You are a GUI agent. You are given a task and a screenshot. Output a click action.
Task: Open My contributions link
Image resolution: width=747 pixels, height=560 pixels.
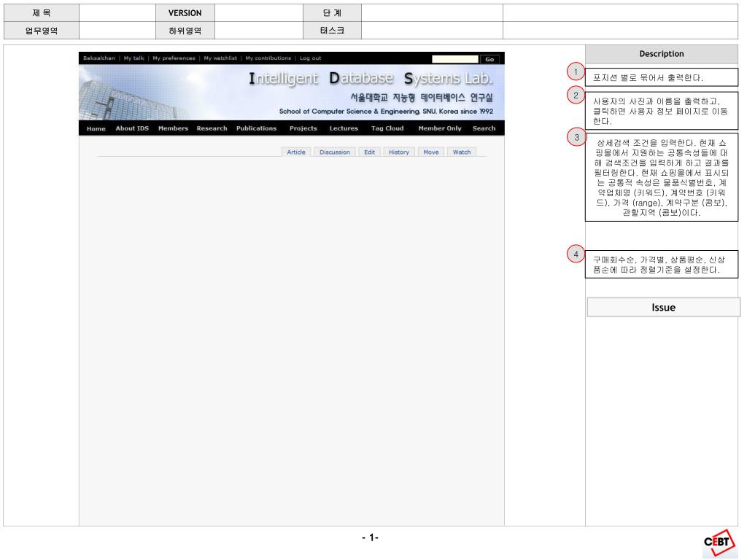click(x=268, y=58)
